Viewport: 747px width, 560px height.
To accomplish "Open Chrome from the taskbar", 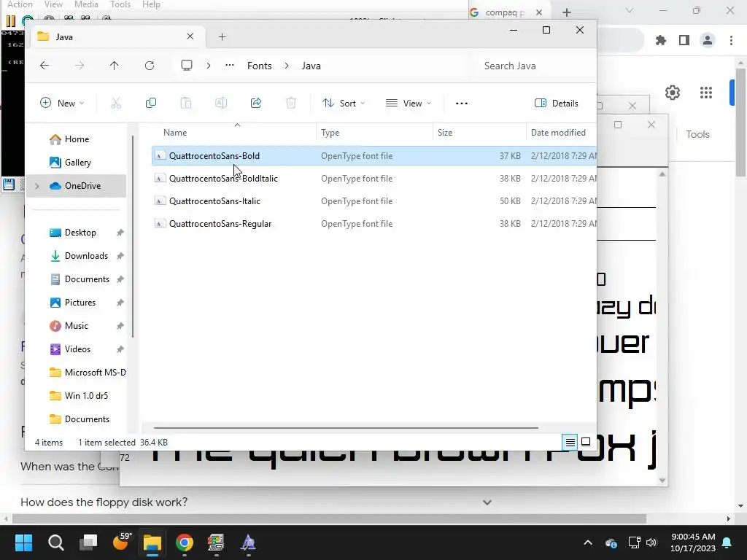I will (185, 542).
